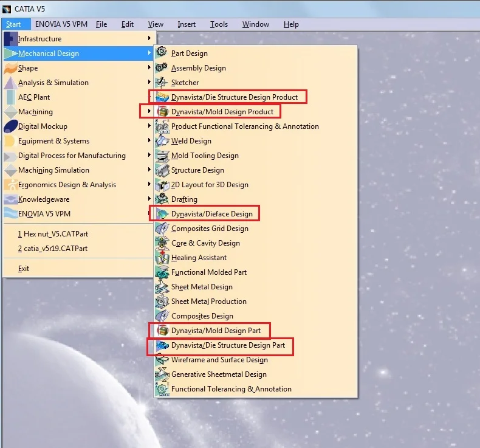The height and width of the screenshot is (448, 480).
Task: Open the Tools menu
Action: point(219,24)
